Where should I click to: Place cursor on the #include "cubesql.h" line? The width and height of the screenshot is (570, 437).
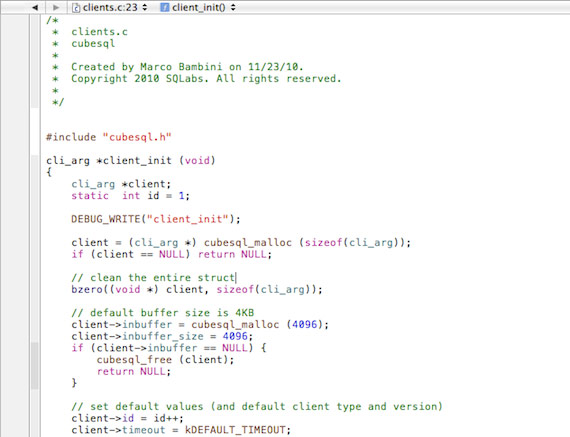(108, 137)
